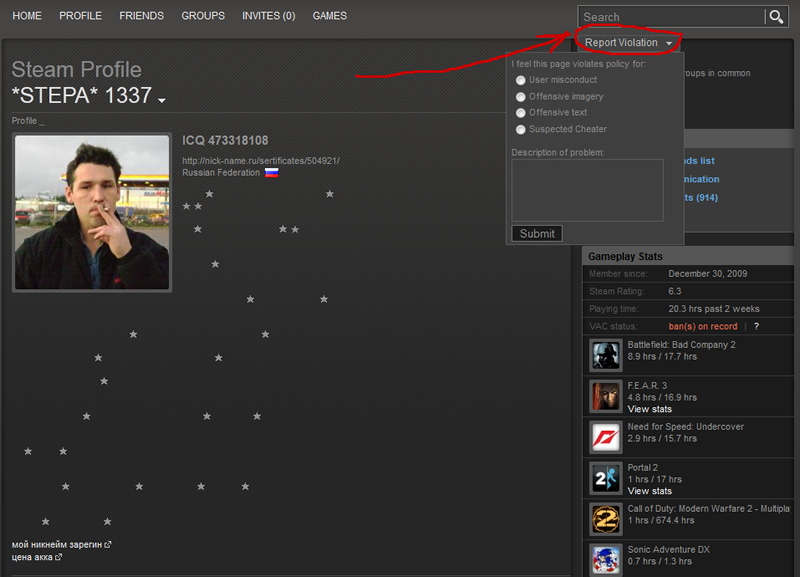Viewport: 800px width, 577px height.
Task: Open the GROUPS menu item
Action: (x=203, y=16)
